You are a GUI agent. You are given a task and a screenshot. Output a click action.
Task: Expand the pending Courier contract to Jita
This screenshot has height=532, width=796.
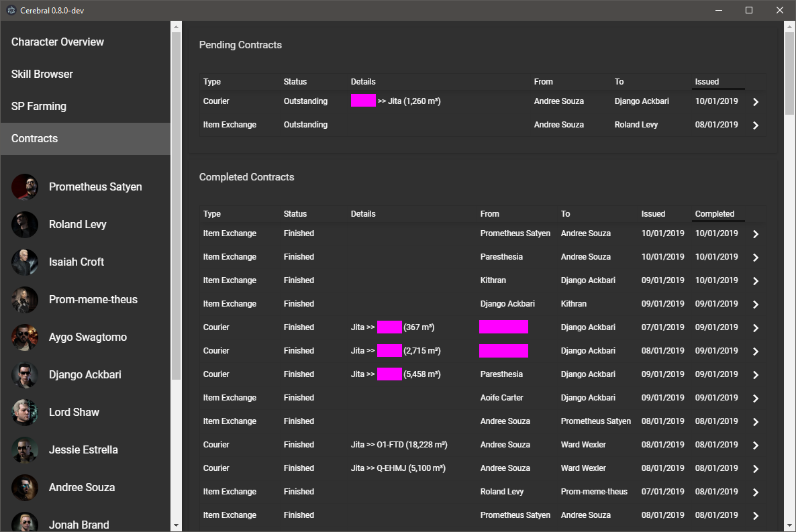pos(755,101)
